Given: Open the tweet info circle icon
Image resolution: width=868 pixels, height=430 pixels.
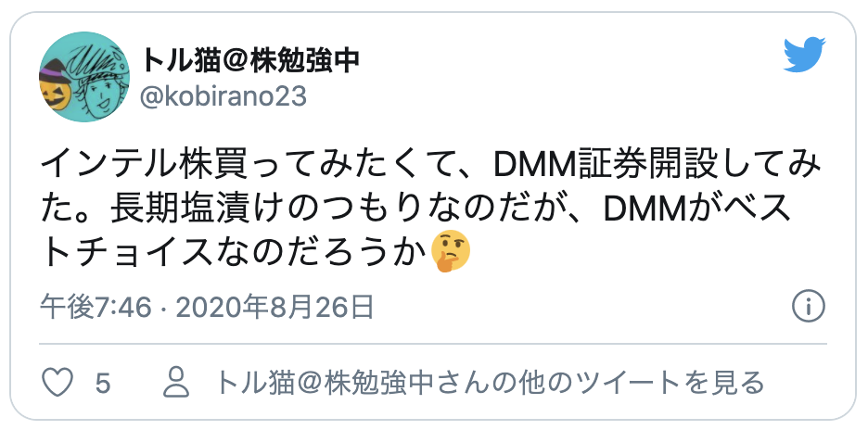Looking at the screenshot, I should (x=809, y=306).
